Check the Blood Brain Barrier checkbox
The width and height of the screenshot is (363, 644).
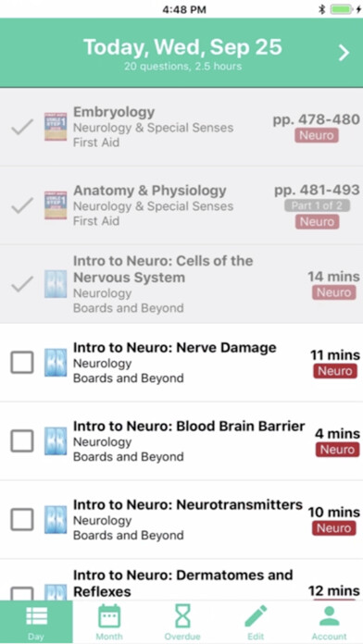tap(22, 441)
